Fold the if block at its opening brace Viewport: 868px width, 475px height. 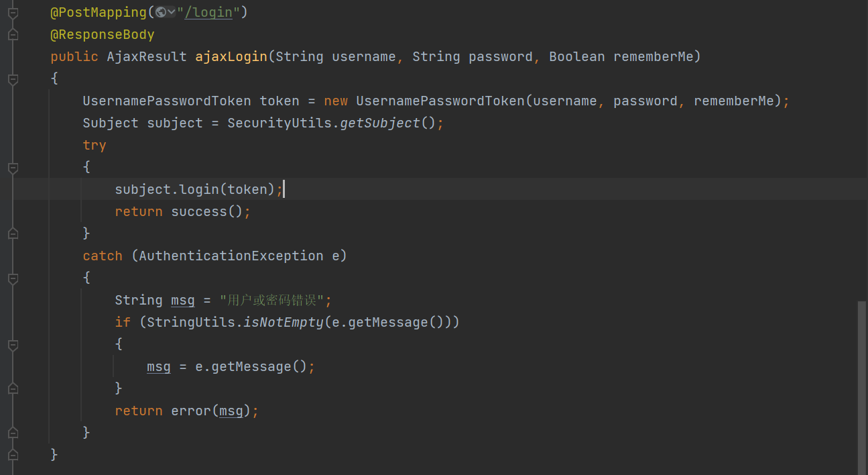(x=12, y=344)
